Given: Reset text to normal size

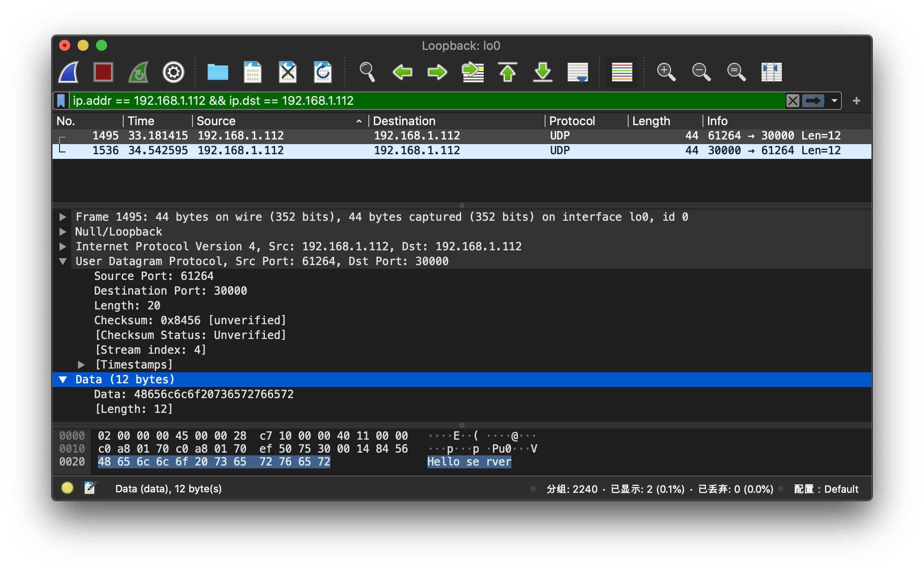Looking at the screenshot, I should [x=736, y=72].
